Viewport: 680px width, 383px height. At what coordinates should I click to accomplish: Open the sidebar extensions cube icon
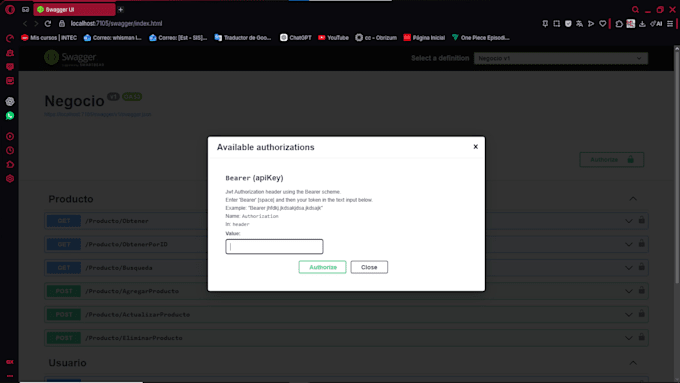[10, 164]
